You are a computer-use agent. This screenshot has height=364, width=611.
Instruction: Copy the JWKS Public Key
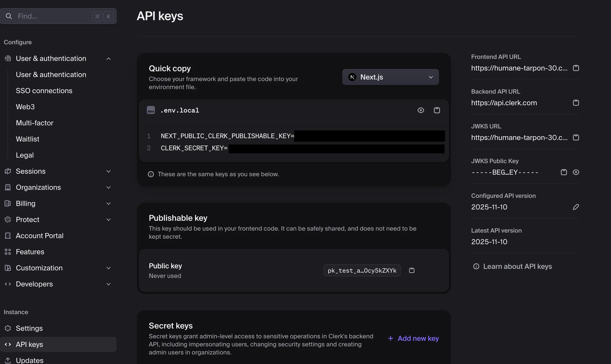tap(564, 172)
